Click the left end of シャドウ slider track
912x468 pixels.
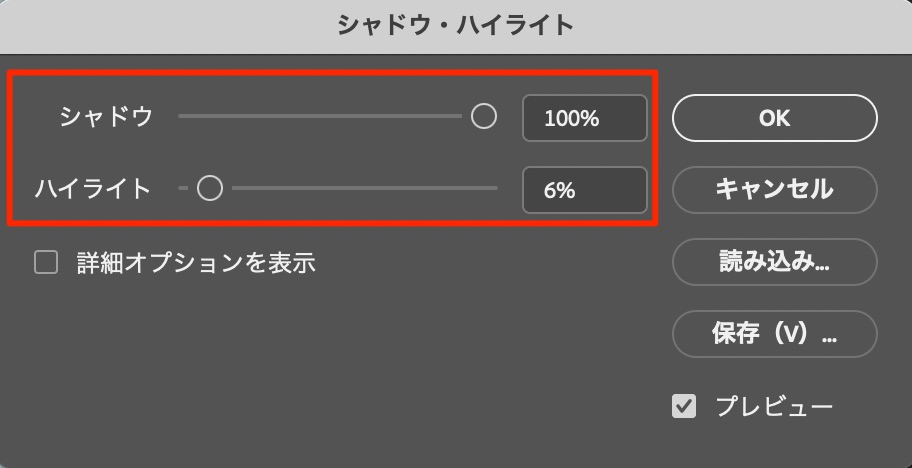click(x=182, y=117)
